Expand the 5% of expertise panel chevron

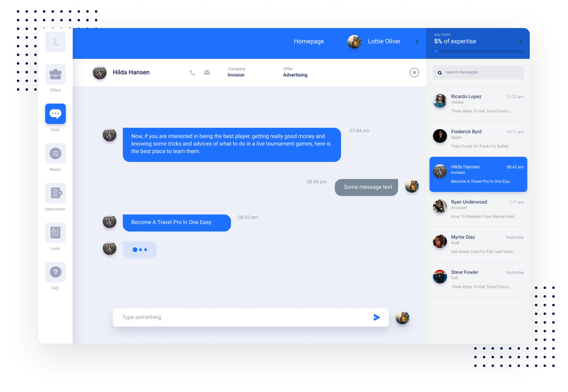tap(521, 41)
